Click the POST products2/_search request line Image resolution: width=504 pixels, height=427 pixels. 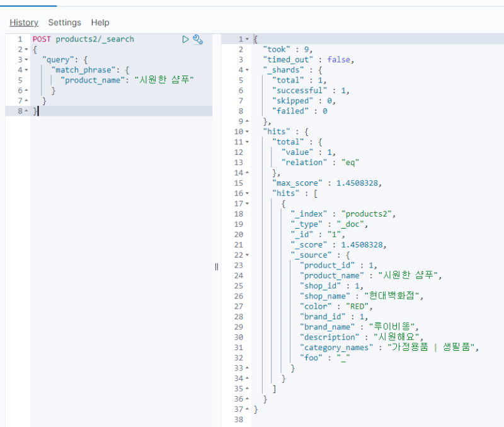(x=83, y=39)
